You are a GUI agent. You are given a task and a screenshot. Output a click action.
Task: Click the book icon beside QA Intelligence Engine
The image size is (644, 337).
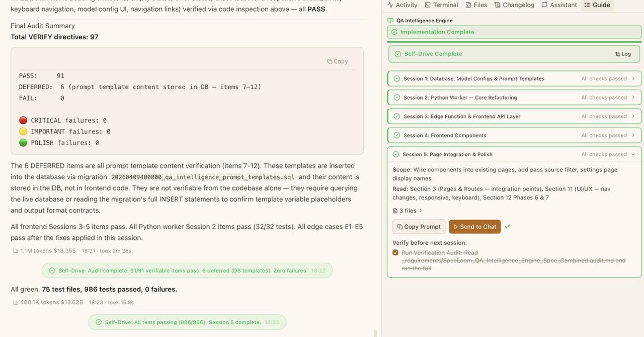[390, 21]
